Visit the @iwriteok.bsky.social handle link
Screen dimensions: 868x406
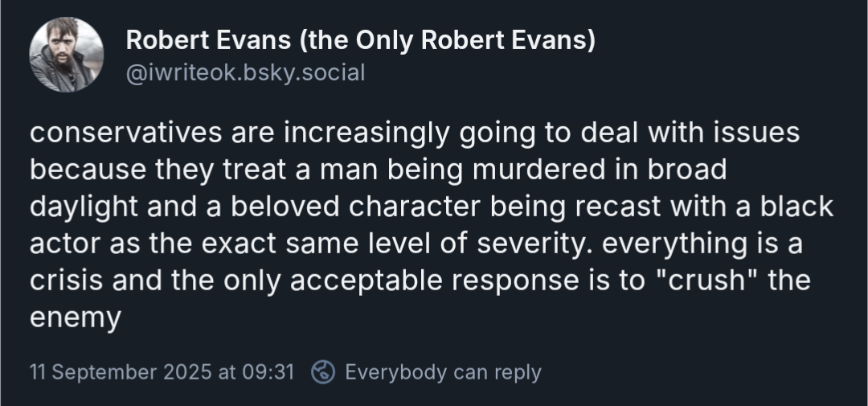pyautogui.click(x=245, y=73)
